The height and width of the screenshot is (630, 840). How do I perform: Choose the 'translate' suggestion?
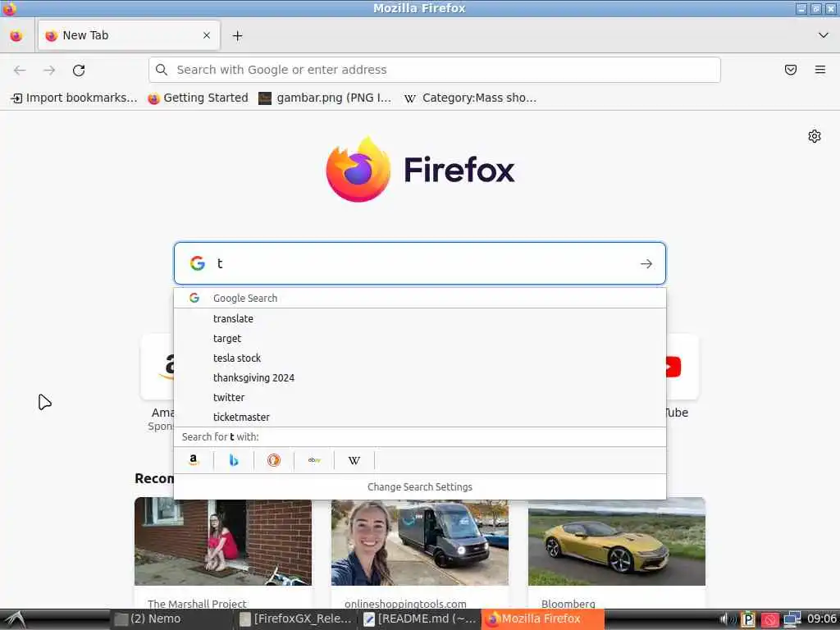(420, 319)
